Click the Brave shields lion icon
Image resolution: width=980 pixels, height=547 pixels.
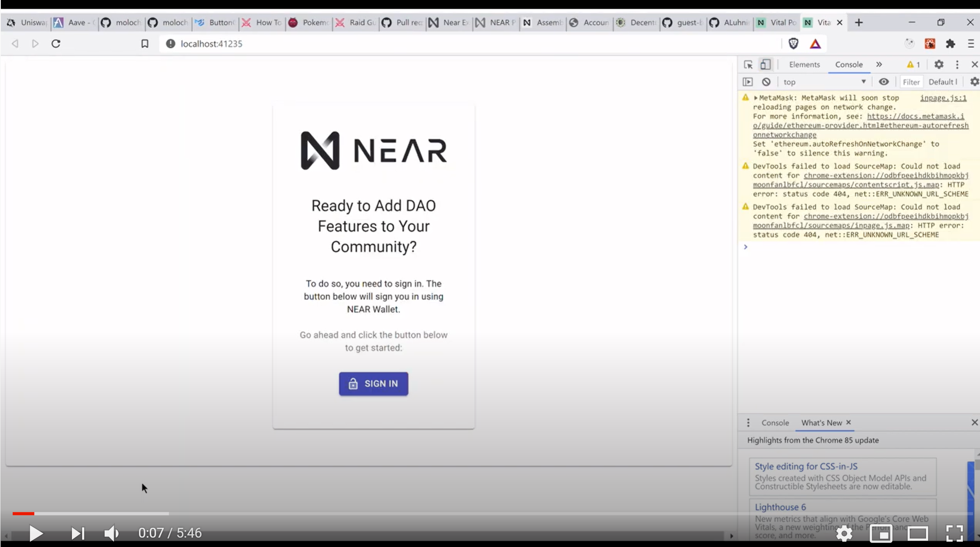[x=793, y=44]
